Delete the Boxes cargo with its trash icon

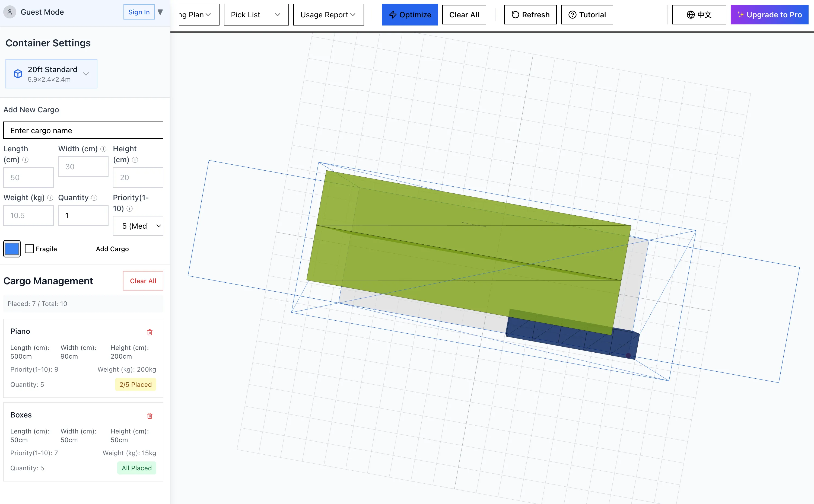(x=150, y=416)
